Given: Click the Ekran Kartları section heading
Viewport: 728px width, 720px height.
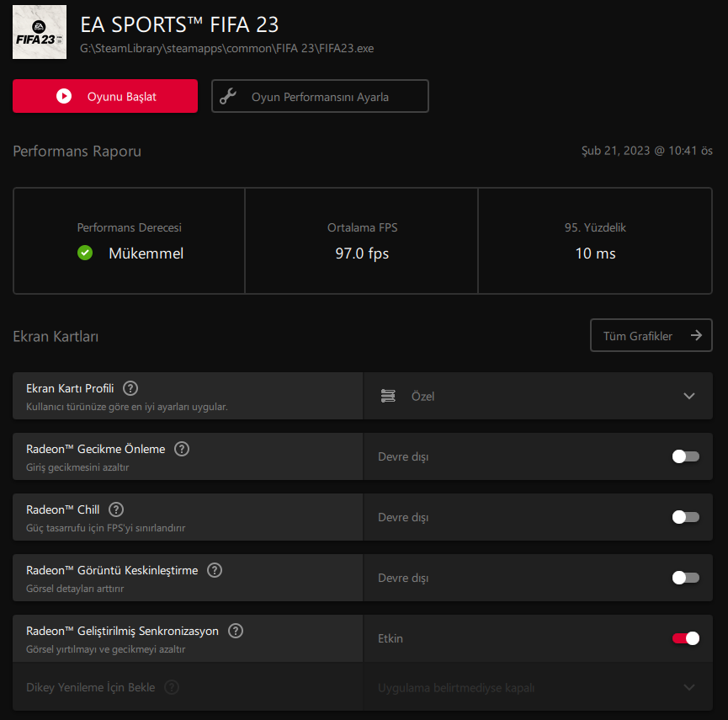Looking at the screenshot, I should coord(56,336).
